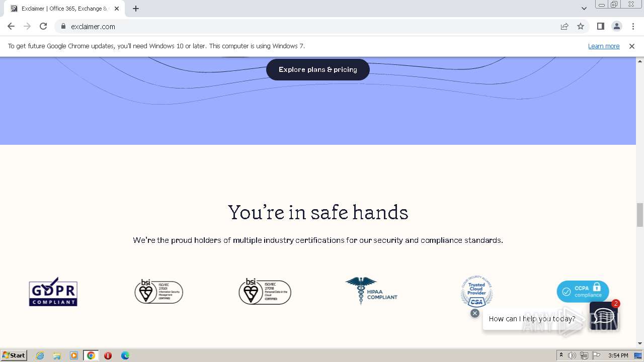Open the Chrome profile avatar
Viewport: 644px width, 362px height.
[x=616, y=26]
